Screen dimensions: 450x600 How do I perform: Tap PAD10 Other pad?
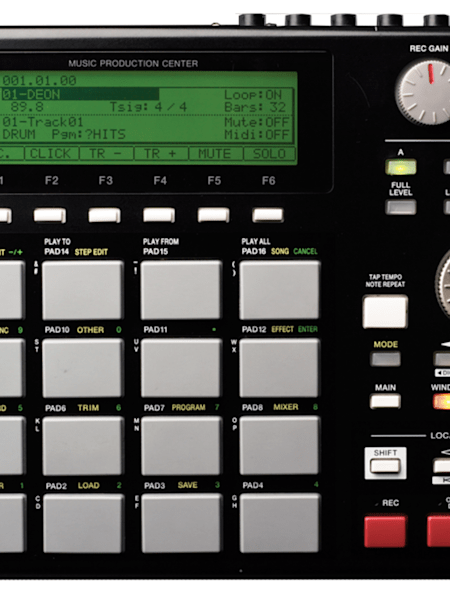83,368
